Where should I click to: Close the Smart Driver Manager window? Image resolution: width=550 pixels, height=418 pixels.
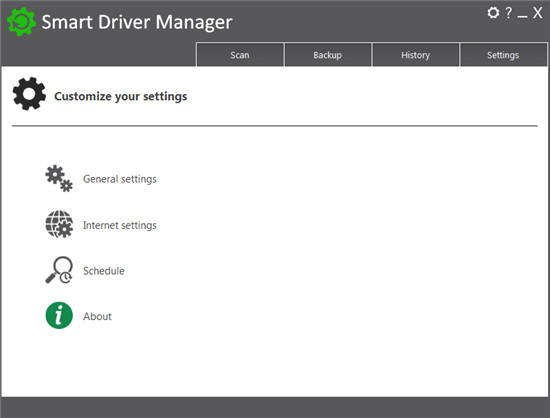pos(537,13)
